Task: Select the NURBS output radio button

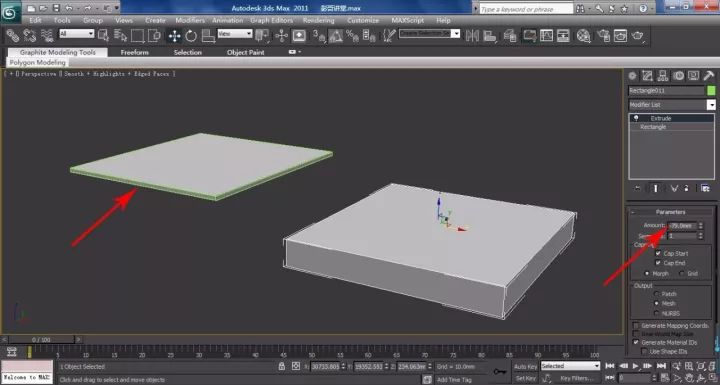Action: coord(656,313)
